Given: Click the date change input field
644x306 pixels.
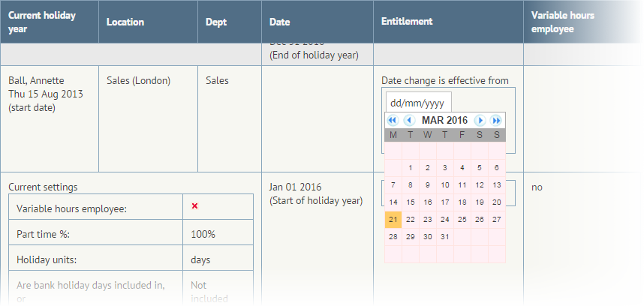Looking at the screenshot, I should 418,103.
